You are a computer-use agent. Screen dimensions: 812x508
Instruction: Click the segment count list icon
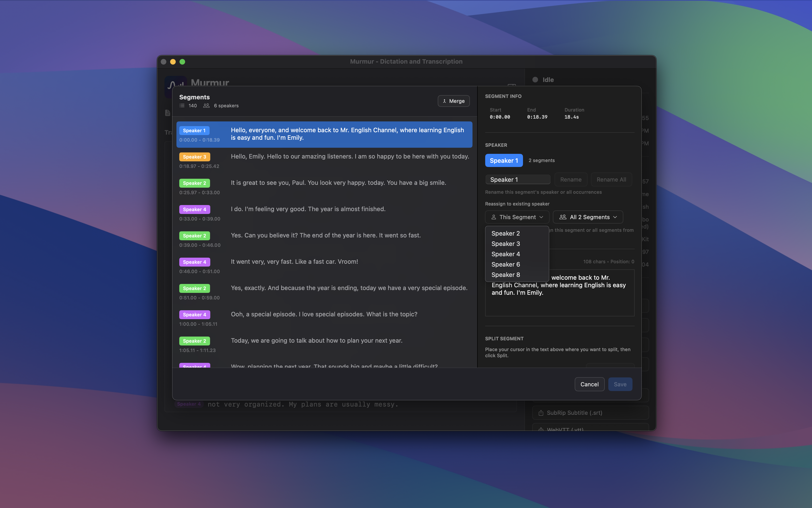(x=182, y=105)
